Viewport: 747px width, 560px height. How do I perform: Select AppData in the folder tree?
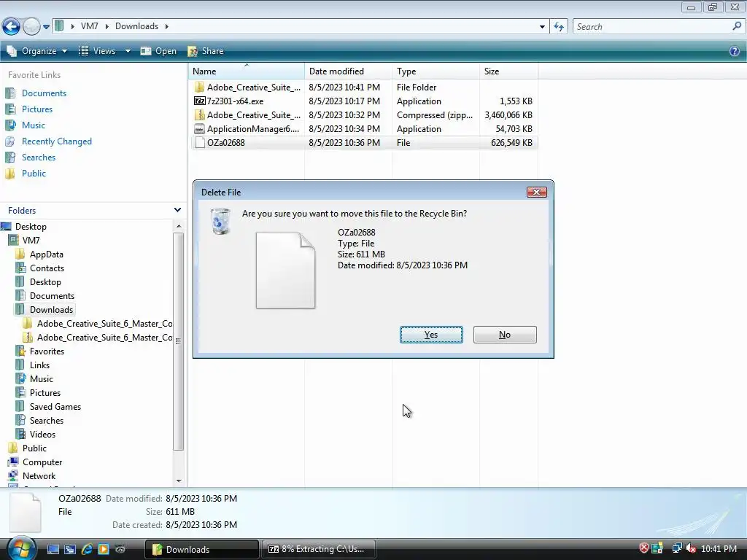coord(46,254)
